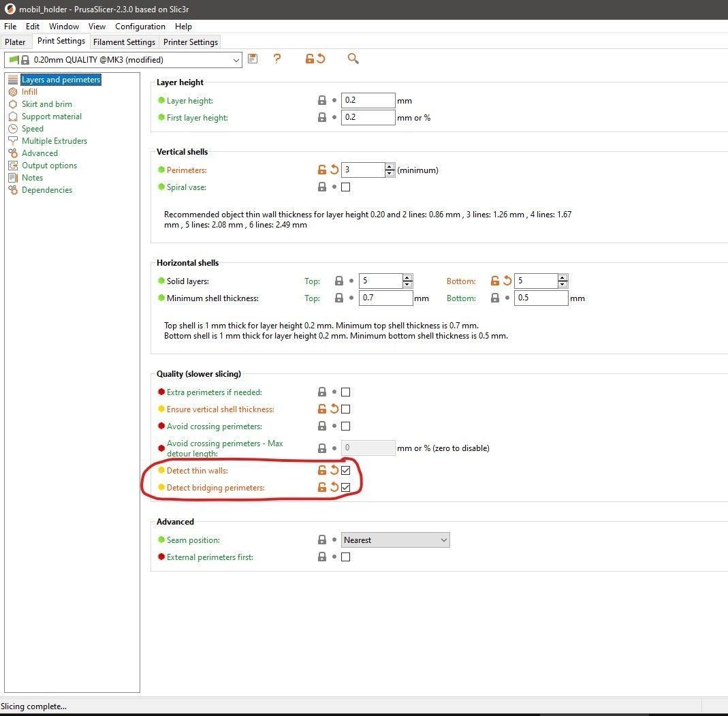Image resolution: width=728 pixels, height=716 pixels.
Task: Save the current print preset (disk icon)
Action: click(x=252, y=59)
